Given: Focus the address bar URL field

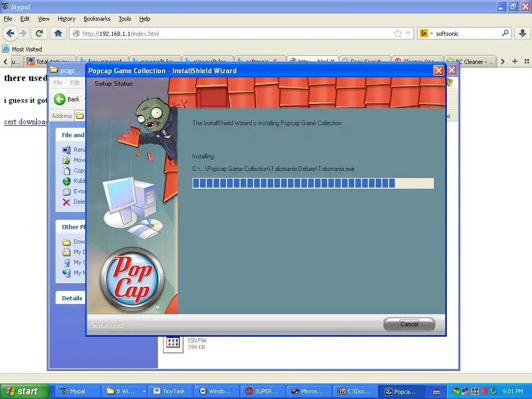Looking at the screenshot, I should point(236,34).
